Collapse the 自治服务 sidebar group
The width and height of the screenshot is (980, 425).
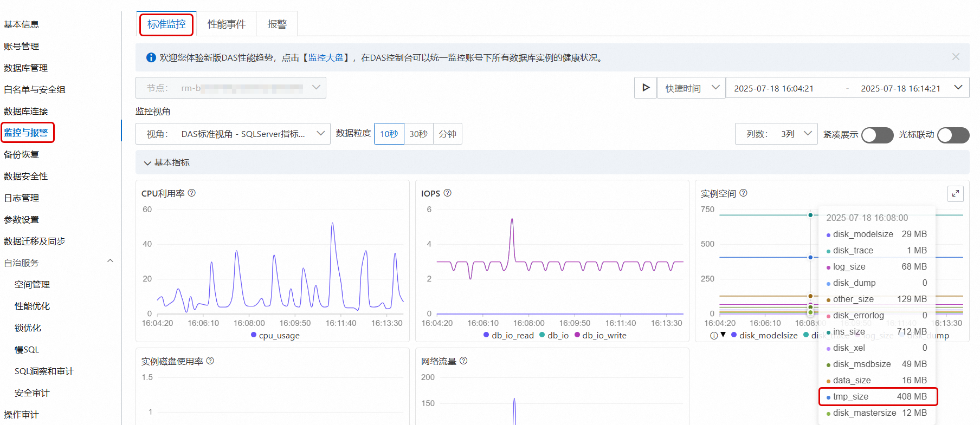(110, 261)
